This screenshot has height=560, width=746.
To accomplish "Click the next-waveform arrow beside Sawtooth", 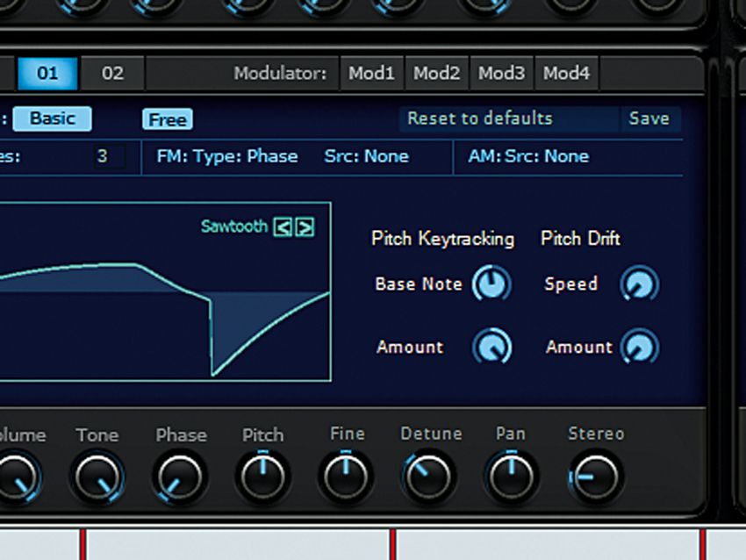I will [x=306, y=226].
